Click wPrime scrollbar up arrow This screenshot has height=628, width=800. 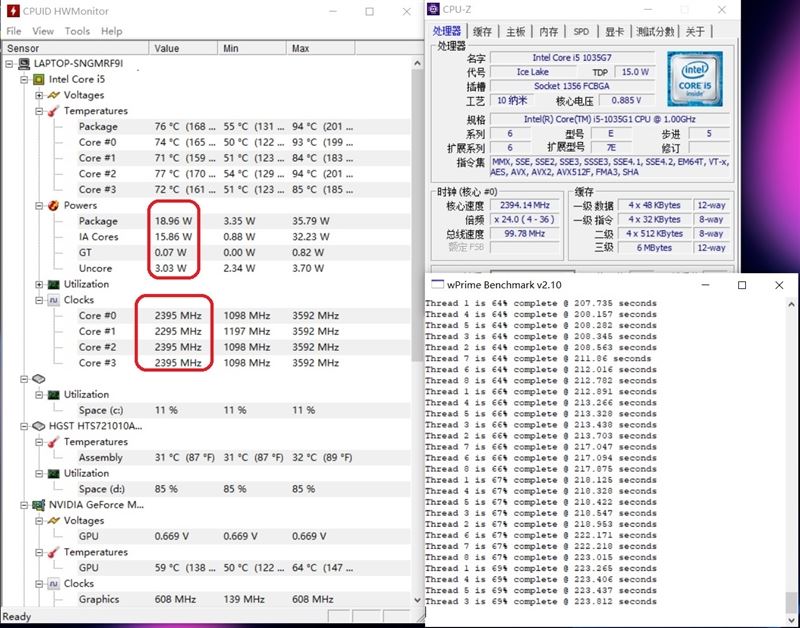(791, 305)
